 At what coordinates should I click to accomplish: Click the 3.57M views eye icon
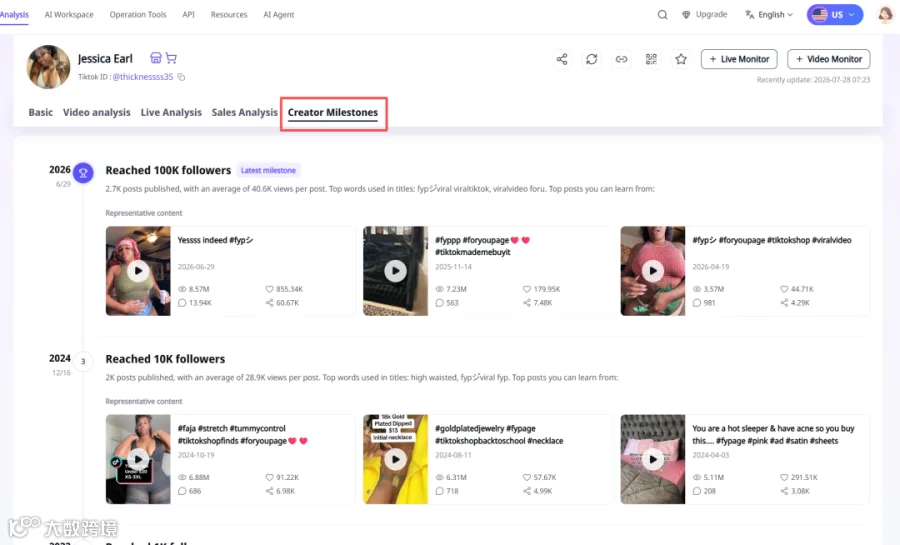coord(697,289)
